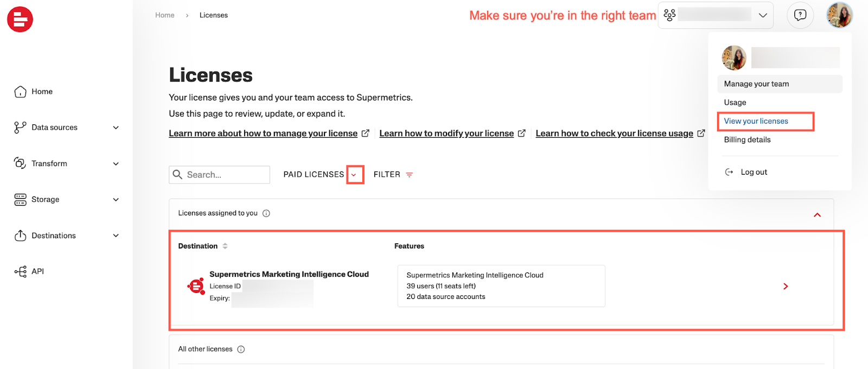Click the All other licenses heading
868x369 pixels.
click(x=205, y=349)
